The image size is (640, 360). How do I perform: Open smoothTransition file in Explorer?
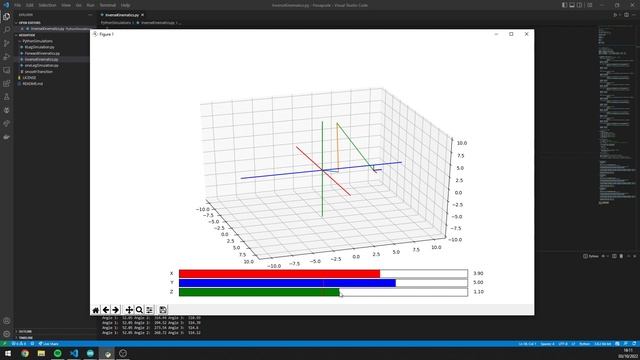[x=38, y=71]
